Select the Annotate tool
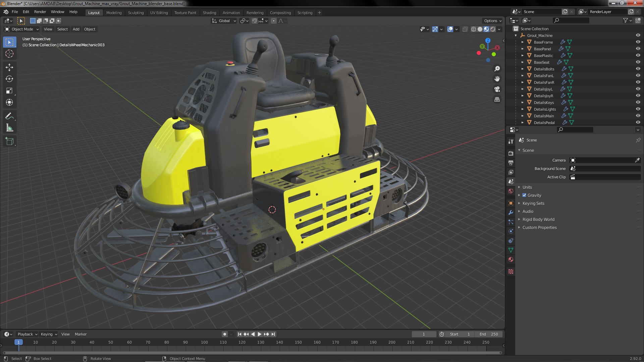644x362 pixels. [9, 116]
